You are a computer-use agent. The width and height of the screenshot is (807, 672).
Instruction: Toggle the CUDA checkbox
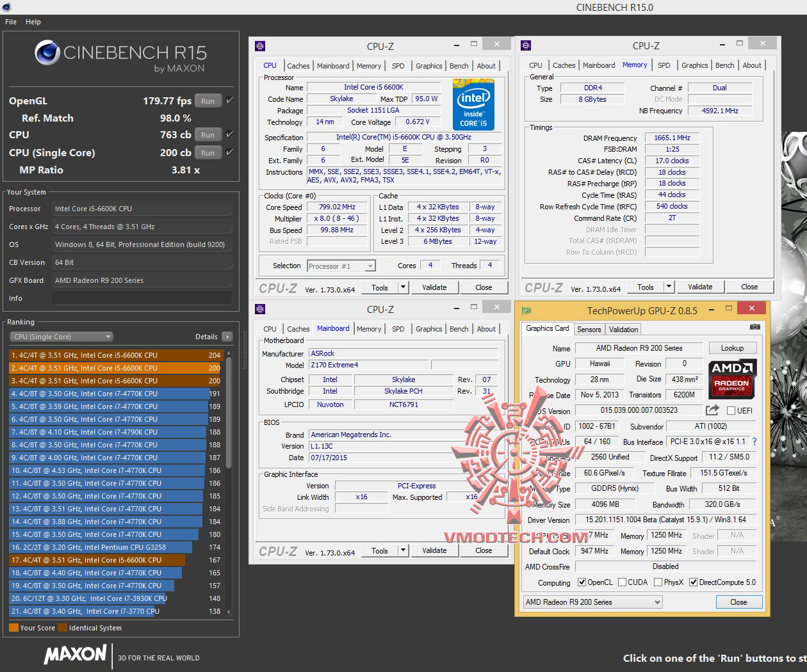coord(622,582)
